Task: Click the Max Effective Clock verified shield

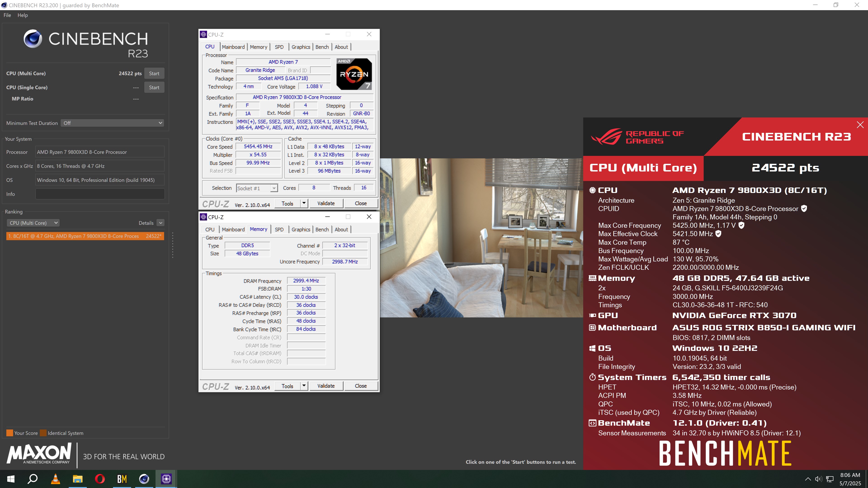Action: [x=718, y=234]
